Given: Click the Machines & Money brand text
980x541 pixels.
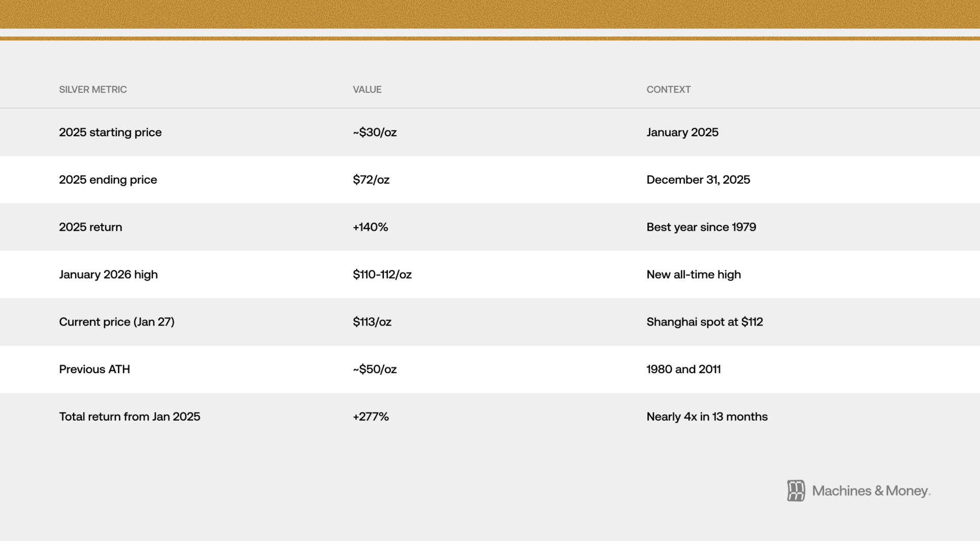Looking at the screenshot, I should coord(871,491).
